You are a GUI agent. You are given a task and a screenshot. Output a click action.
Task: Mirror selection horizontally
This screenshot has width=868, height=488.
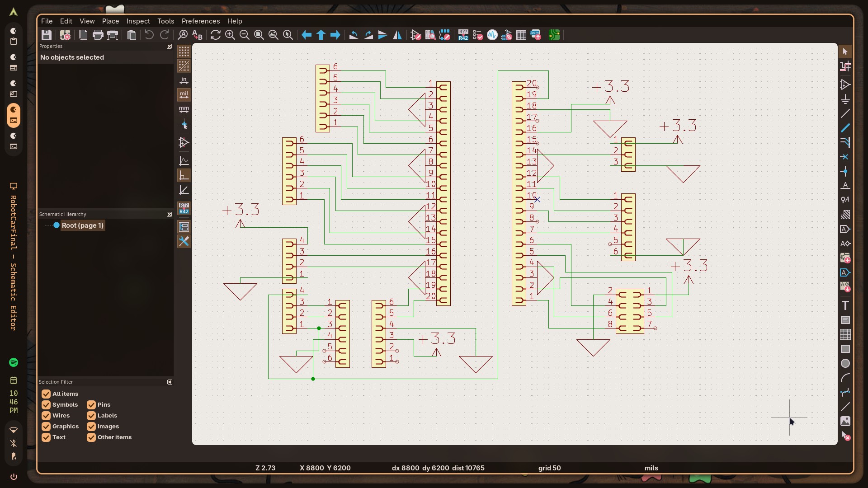[x=397, y=35]
